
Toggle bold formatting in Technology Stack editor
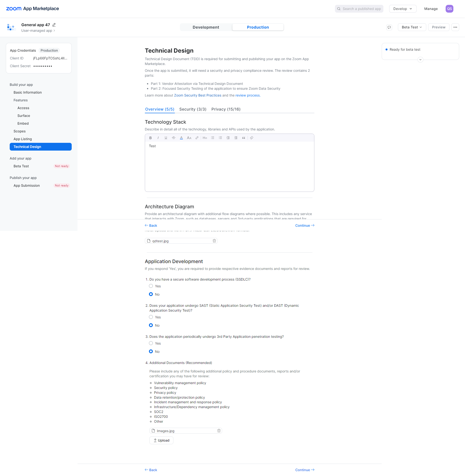[150, 138]
